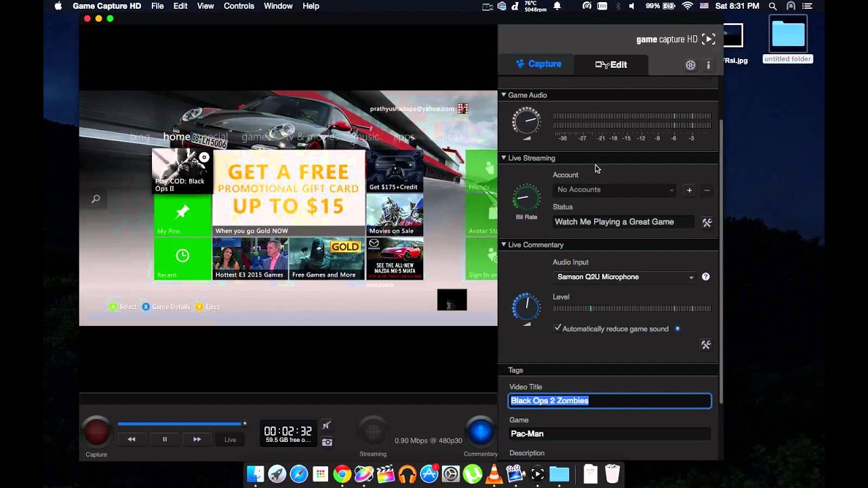Open Game Capture HD settings gear
Image resolution: width=868 pixels, height=488 pixels.
pyautogui.click(x=690, y=65)
